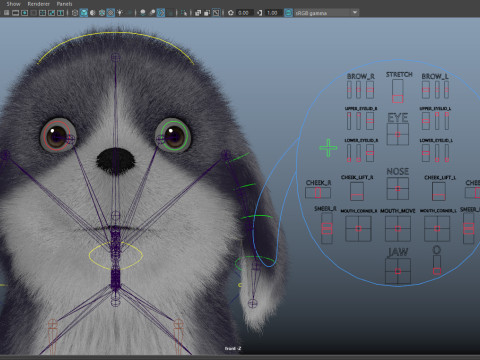This screenshot has width=480, height=360.
Task: Select the NOSE control handle
Action: pos(398,189)
